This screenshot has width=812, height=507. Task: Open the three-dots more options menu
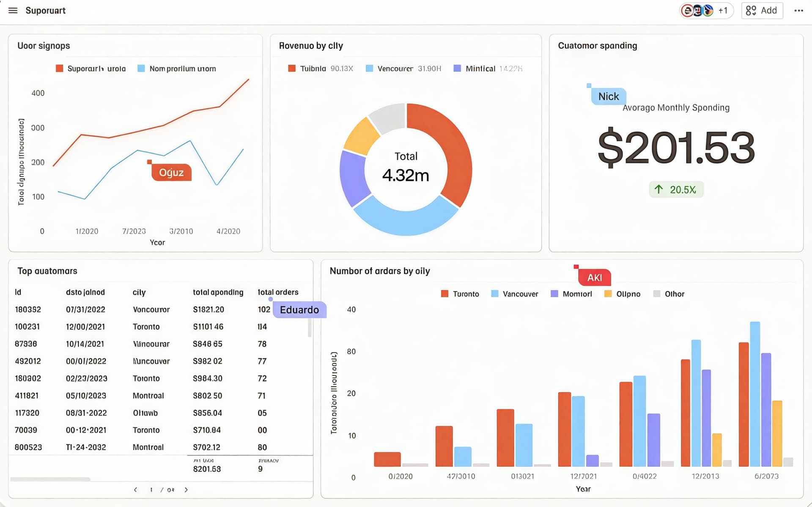798,11
